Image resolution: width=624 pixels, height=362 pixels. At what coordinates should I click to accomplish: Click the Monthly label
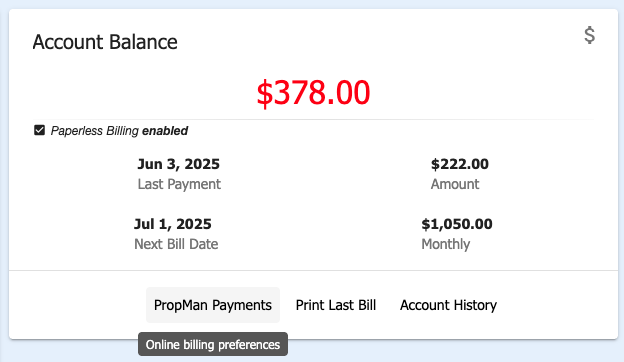445,244
